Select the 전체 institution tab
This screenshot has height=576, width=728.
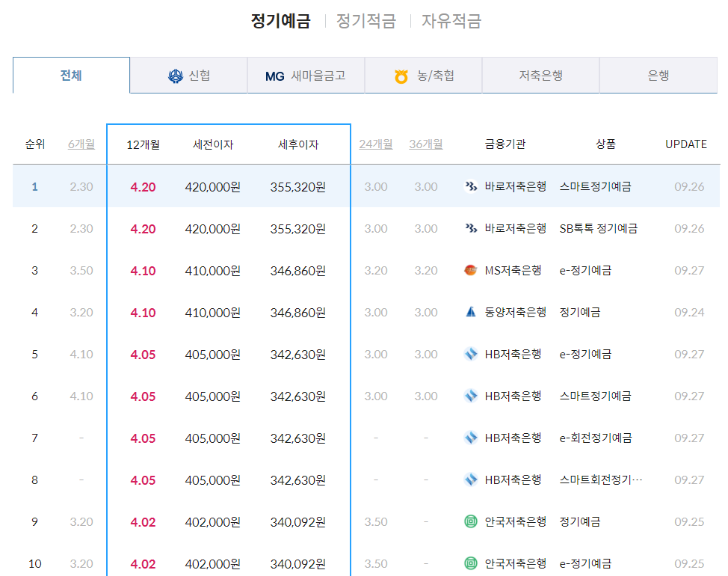(x=71, y=76)
